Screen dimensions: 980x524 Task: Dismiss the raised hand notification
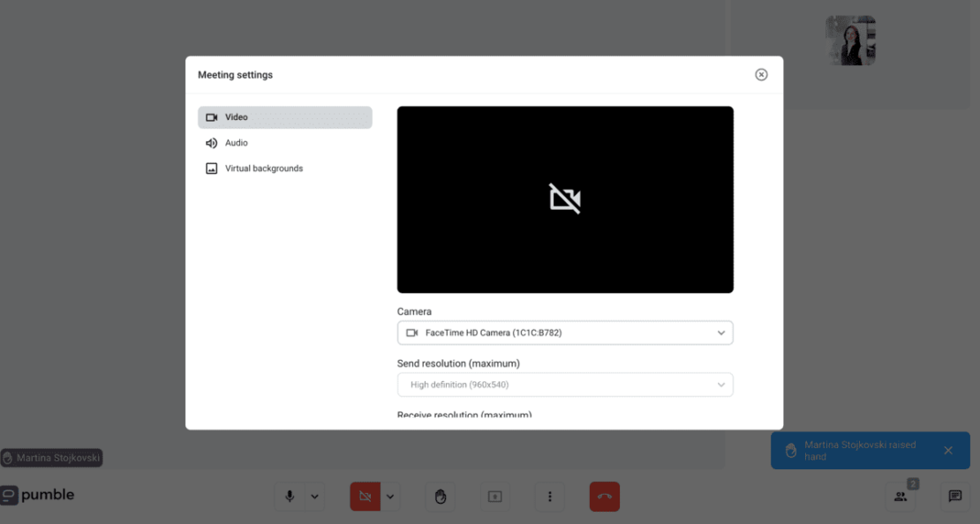coord(949,450)
